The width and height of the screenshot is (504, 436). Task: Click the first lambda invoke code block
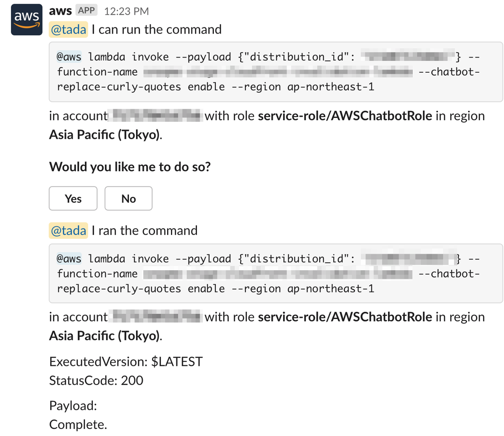pyautogui.click(x=276, y=72)
